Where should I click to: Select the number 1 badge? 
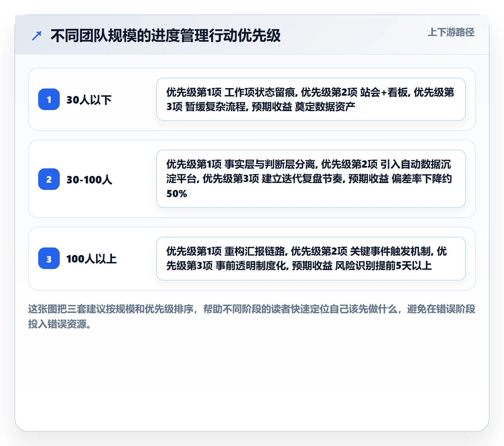point(49,99)
